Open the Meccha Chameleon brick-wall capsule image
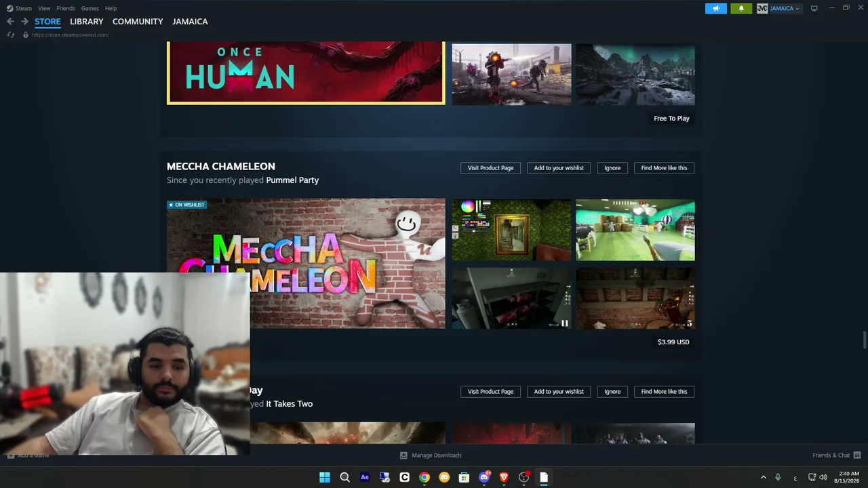Viewport: 868px width, 488px height. click(306, 263)
